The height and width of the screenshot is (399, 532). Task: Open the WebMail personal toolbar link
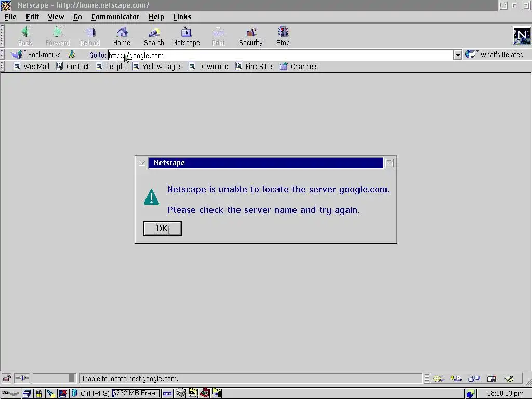[32, 66]
